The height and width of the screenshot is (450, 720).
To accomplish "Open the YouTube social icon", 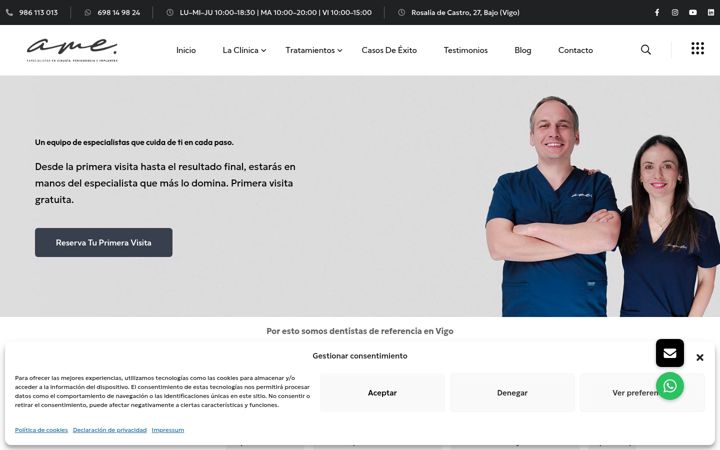I will 692,12.
